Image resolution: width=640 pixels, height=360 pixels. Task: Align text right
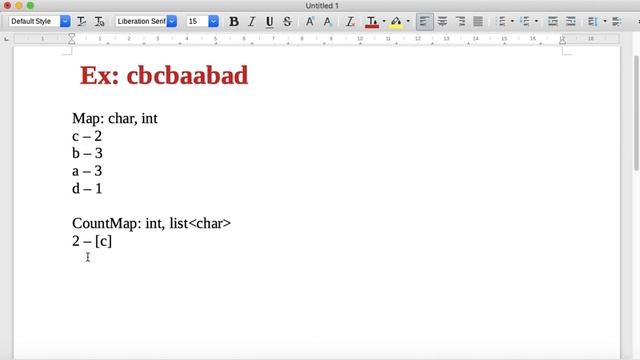460,21
